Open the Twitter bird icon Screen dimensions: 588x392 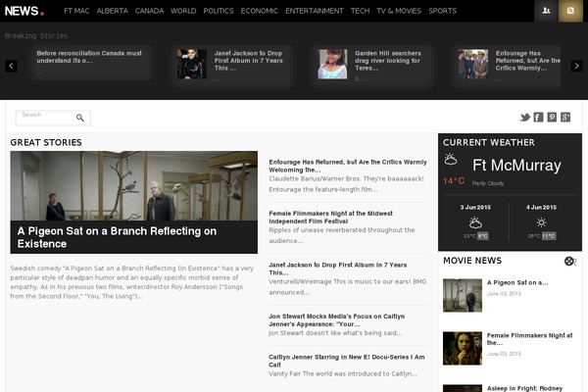[x=524, y=118]
